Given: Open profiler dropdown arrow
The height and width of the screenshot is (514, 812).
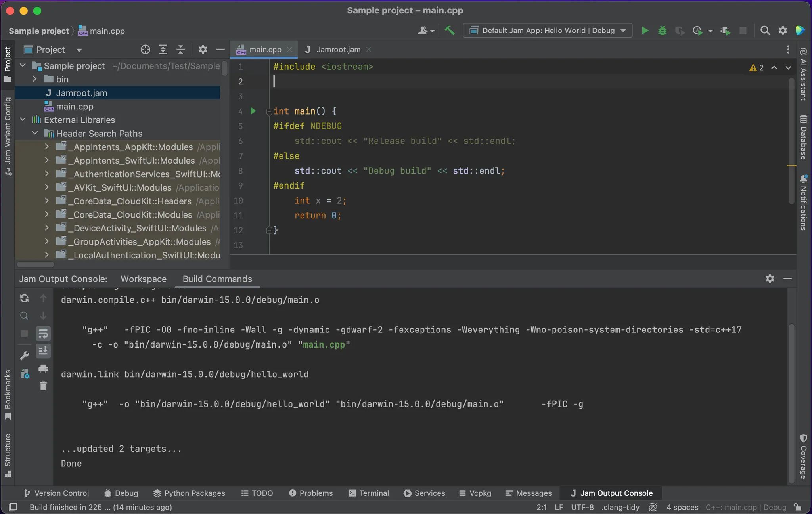Looking at the screenshot, I should tap(710, 31).
